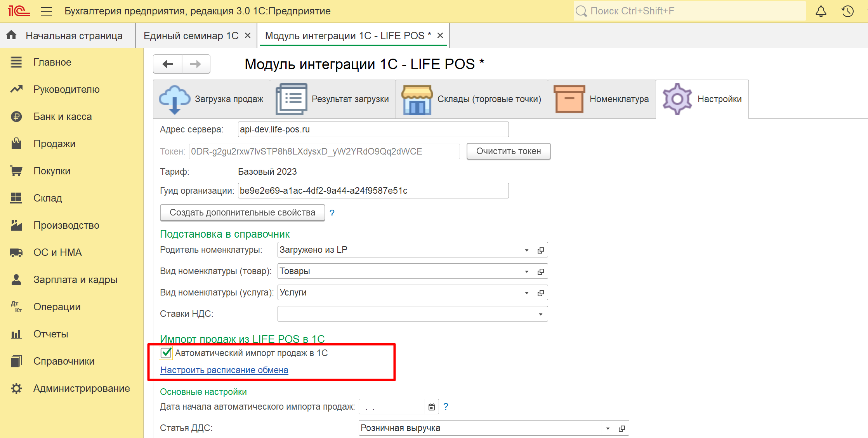Click Настроить расписание обмена link

tap(224, 370)
